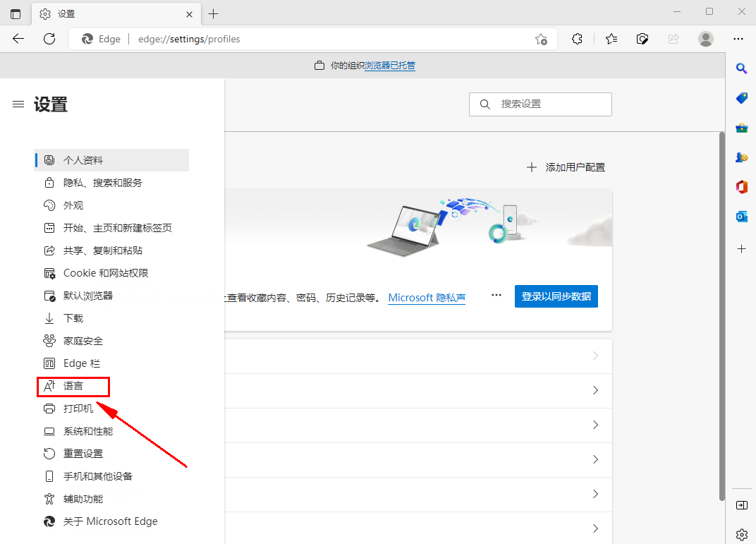Close the 设置 tab

coord(190,15)
